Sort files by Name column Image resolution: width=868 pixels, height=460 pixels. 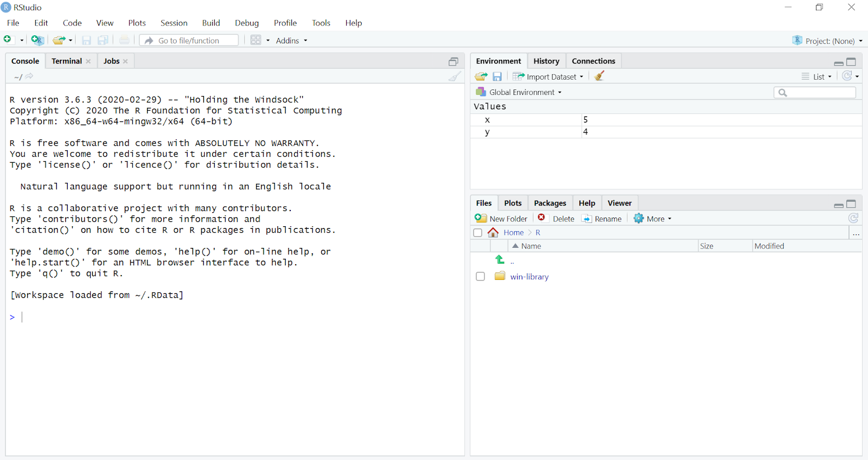[603, 246]
